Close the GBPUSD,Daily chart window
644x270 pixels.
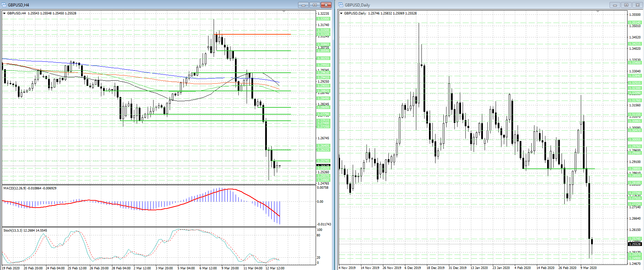pyautogui.click(x=637, y=5)
